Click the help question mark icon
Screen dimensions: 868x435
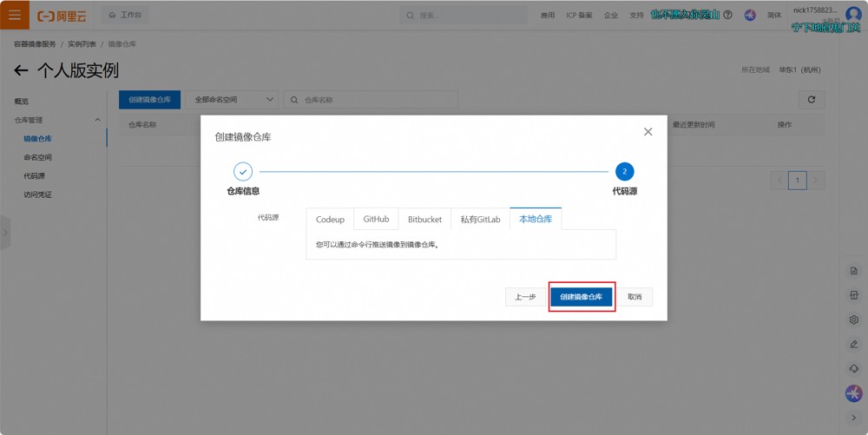click(727, 15)
